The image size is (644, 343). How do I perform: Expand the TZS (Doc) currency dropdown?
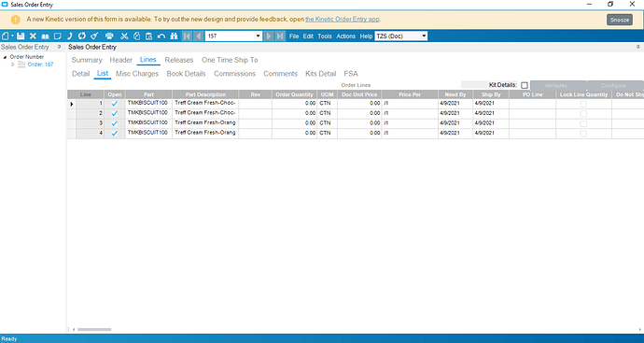(x=424, y=36)
